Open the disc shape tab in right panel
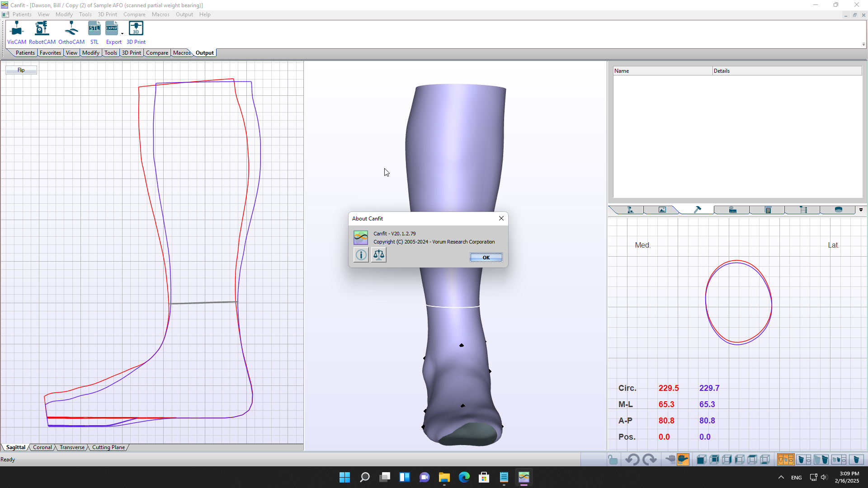Screen dimensions: 868x488 [838, 210]
